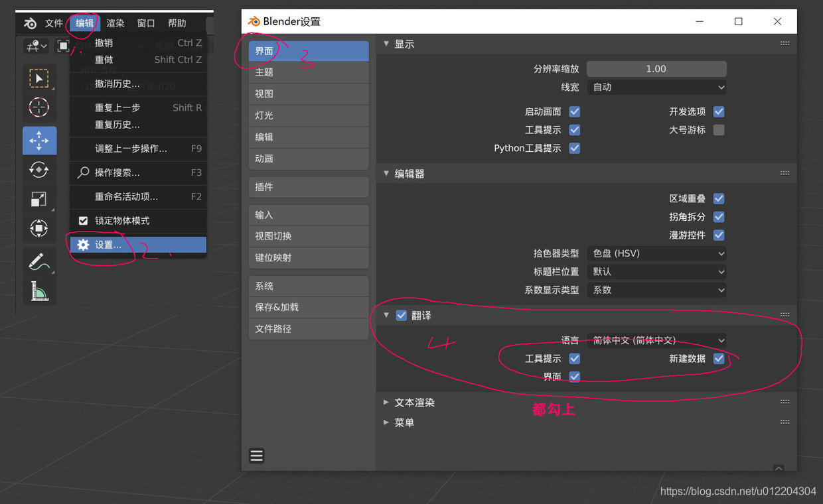Activate the Scale tool
This screenshot has height=504, width=823.
(x=39, y=199)
